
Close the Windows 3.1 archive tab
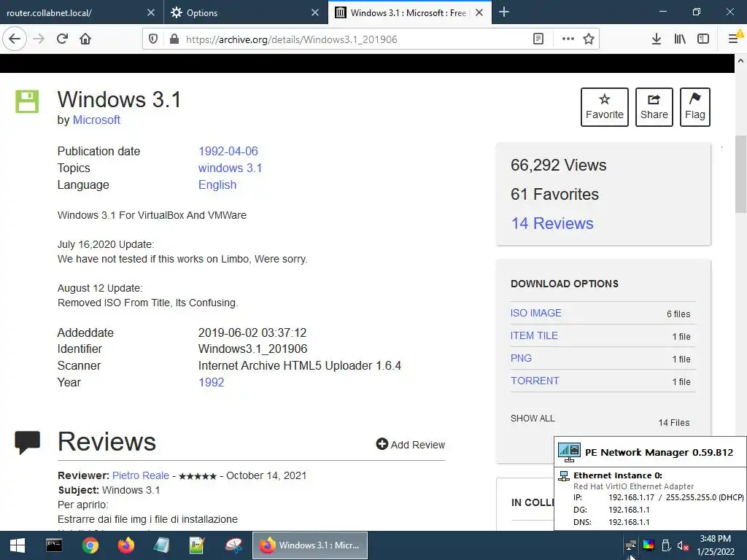click(479, 13)
